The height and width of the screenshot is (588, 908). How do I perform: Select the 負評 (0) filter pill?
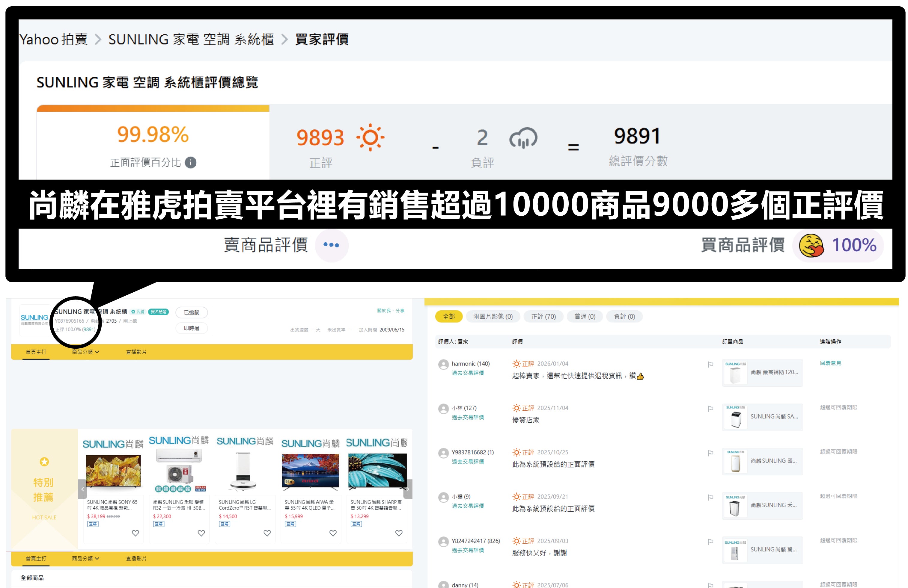(624, 317)
